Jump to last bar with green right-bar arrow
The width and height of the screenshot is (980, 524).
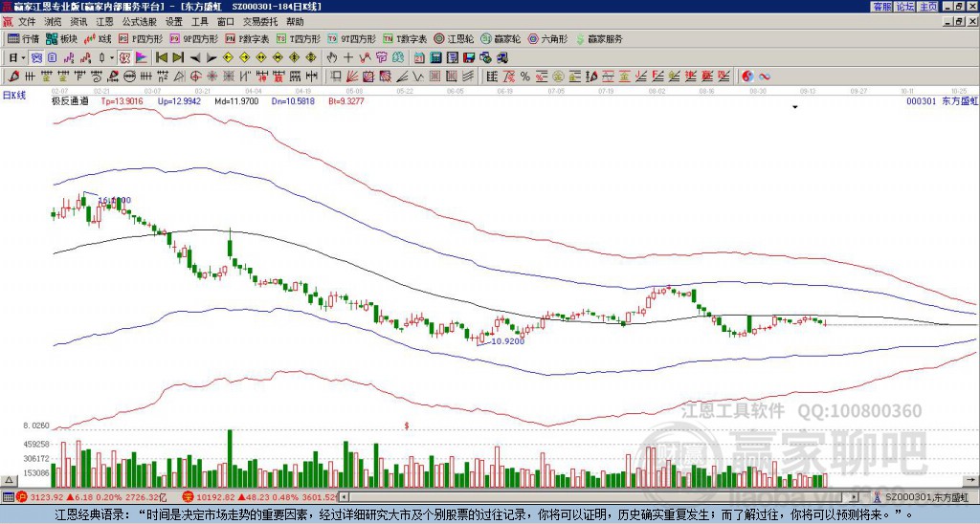(x=178, y=58)
